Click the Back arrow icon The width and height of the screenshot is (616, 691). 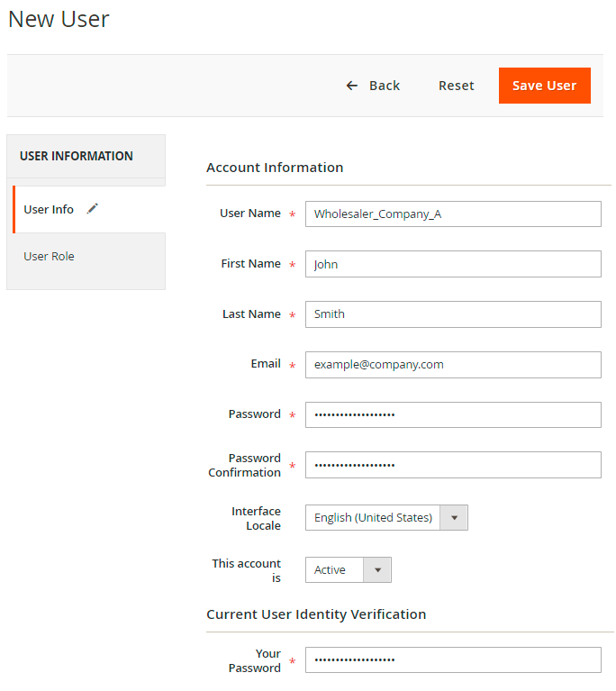click(x=352, y=86)
